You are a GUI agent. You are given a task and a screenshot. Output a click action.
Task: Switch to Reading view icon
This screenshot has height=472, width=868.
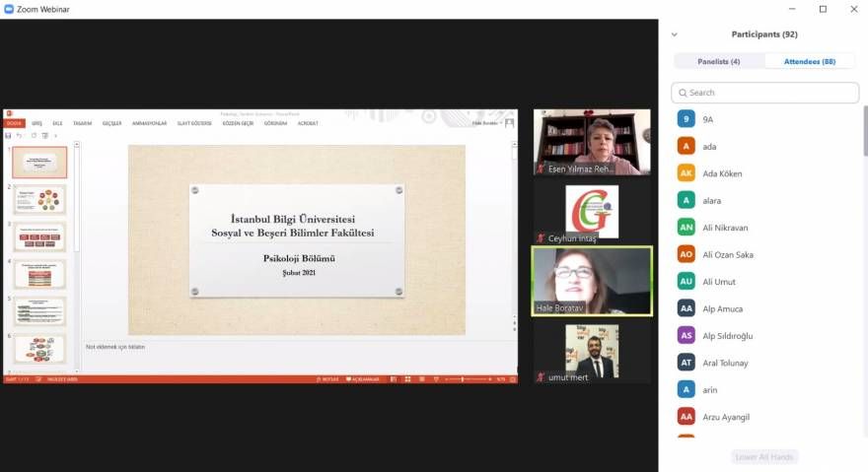(x=422, y=379)
